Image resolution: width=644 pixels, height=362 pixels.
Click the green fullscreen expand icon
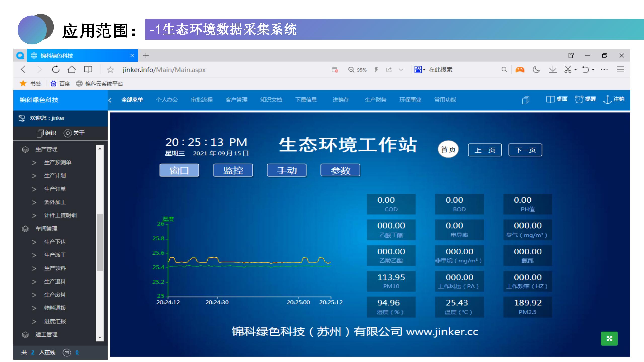click(x=609, y=339)
